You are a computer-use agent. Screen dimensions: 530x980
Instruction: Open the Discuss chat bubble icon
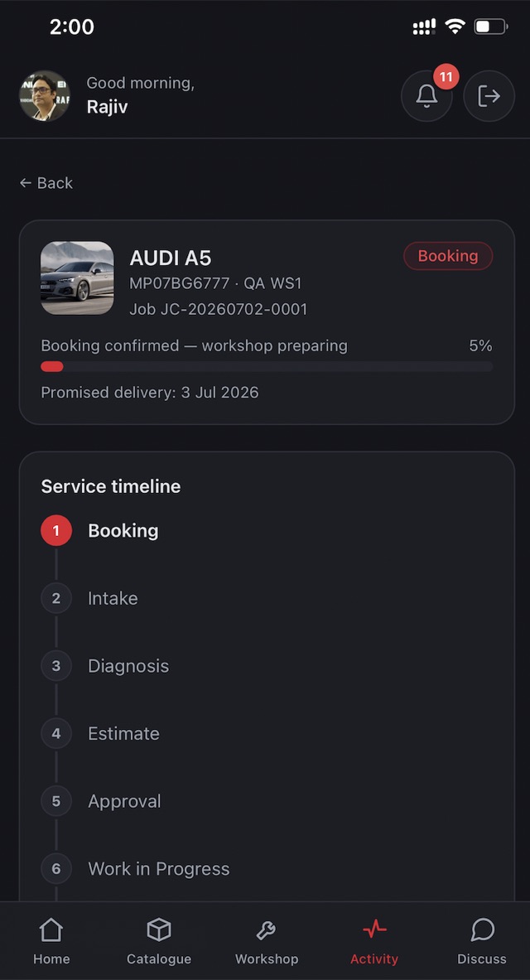(x=482, y=930)
